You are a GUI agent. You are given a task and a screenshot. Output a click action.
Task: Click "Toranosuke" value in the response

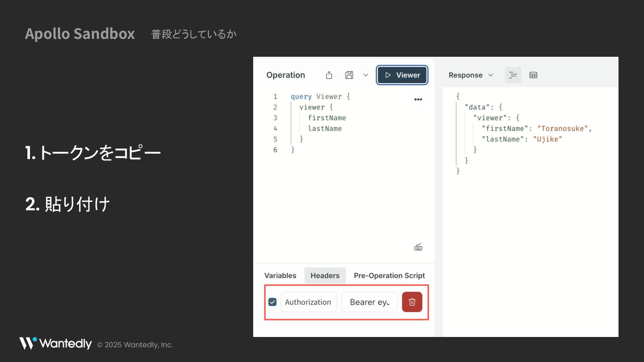pos(563,129)
